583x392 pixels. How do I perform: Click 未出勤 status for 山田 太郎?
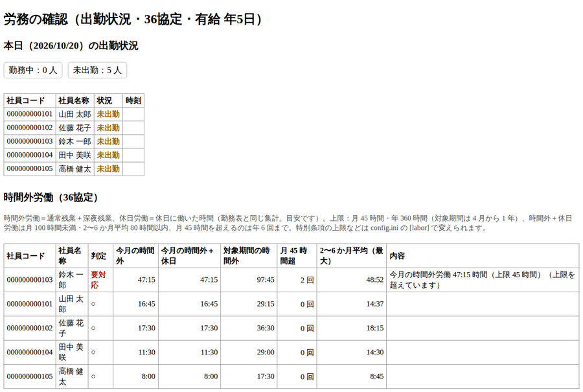pyautogui.click(x=108, y=114)
